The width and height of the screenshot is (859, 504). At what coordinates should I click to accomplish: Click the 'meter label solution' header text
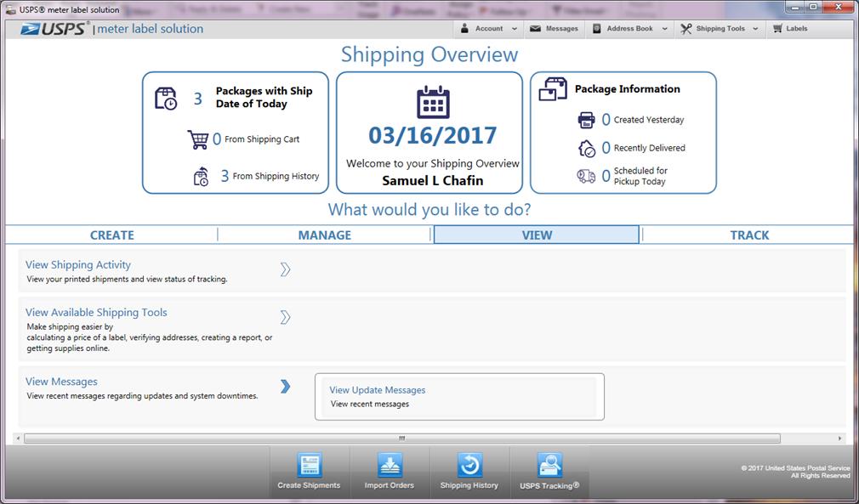(150, 29)
